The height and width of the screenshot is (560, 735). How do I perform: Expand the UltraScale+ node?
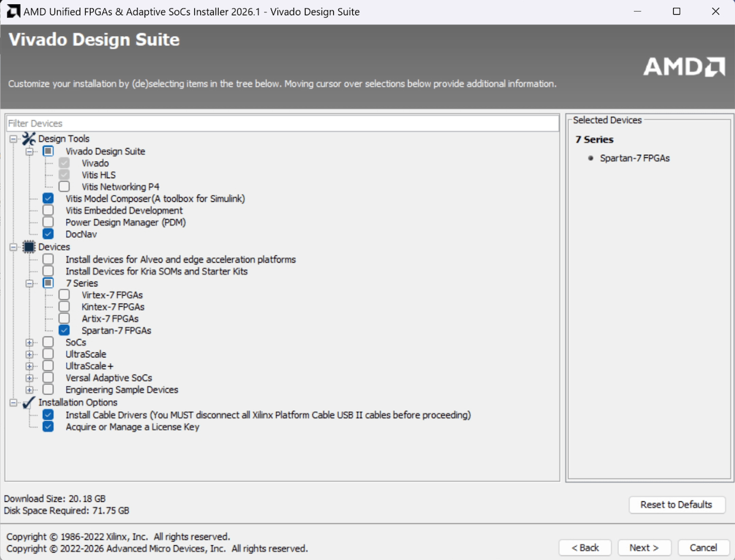[x=29, y=366]
